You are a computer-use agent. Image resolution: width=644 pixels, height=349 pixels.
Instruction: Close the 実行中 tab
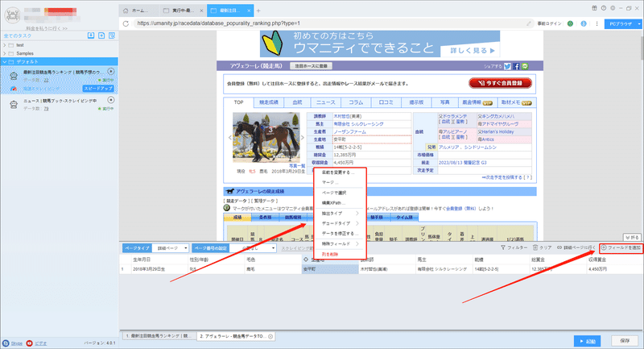[201, 10]
